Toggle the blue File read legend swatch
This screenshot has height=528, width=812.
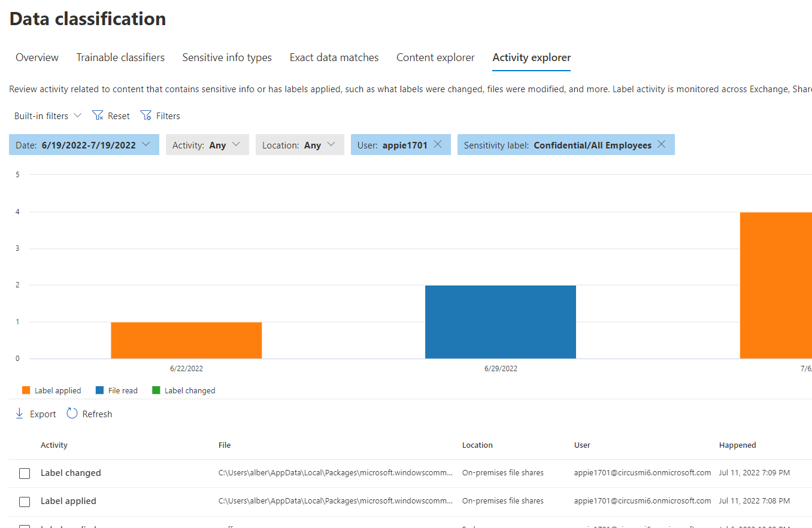point(99,390)
